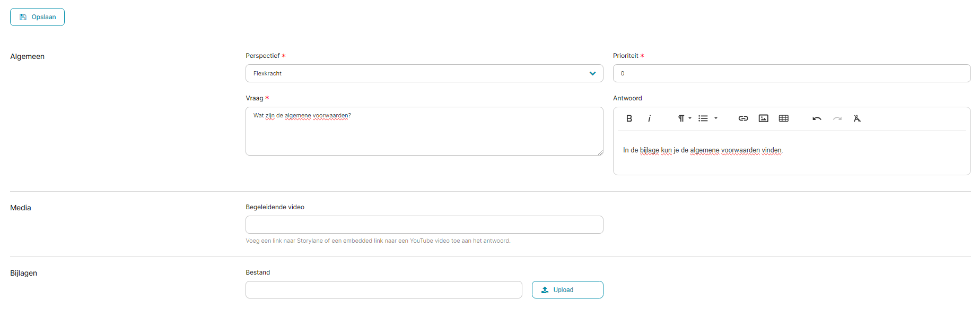
Task: Grab the Vraag textarea resize handle
Action: 600,152
